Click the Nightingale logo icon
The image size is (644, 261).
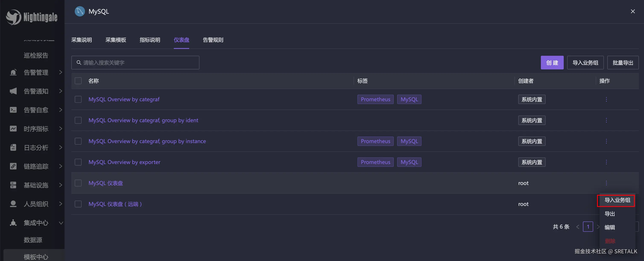[14, 17]
